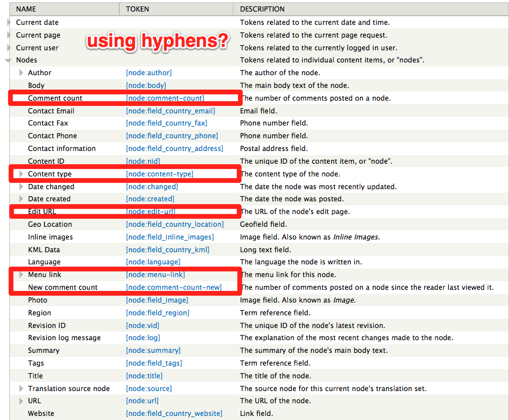This screenshot has height=420, width=509.
Task: Click 'The author of the node.' description
Action: pyautogui.click(x=280, y=73)
